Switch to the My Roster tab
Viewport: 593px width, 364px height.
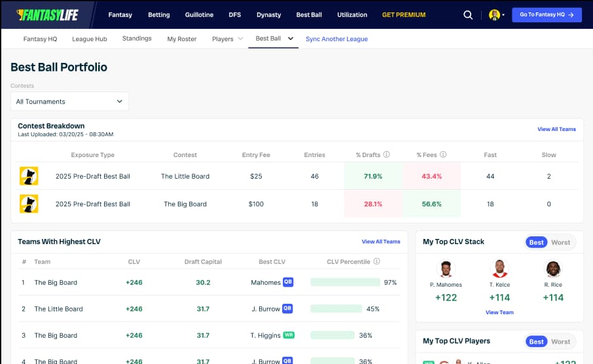[x=181, y=39]
